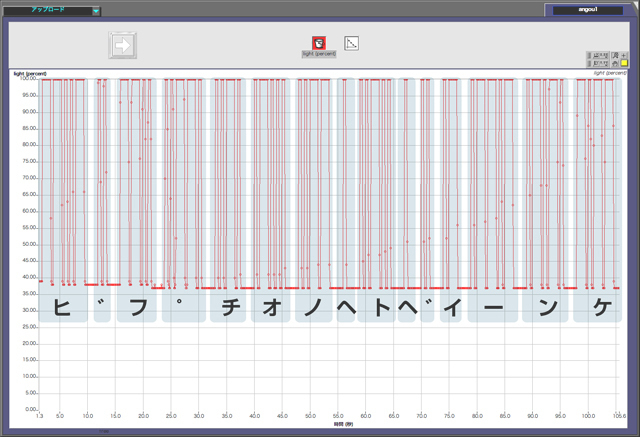Click the yellow color swatch in the graph palette
This screenshot has width=640, height=437.
pos(624,63)
